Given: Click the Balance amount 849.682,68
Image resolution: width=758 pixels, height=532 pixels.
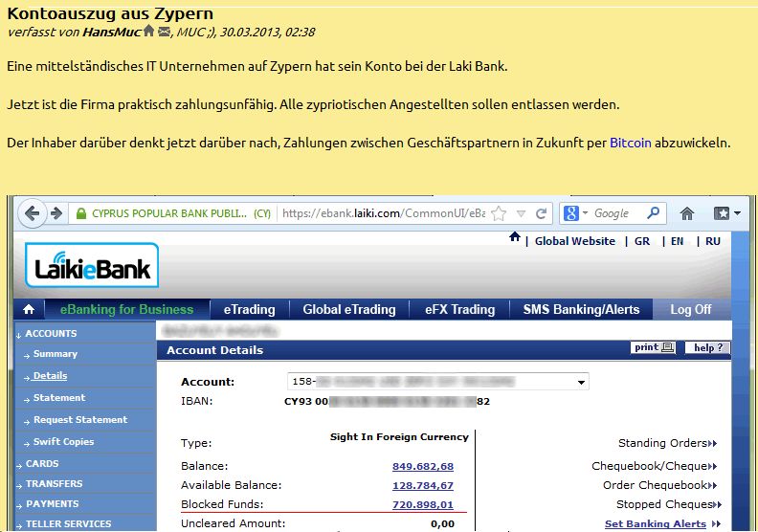Looking at the screenshot, I should [x=423, y=466].
